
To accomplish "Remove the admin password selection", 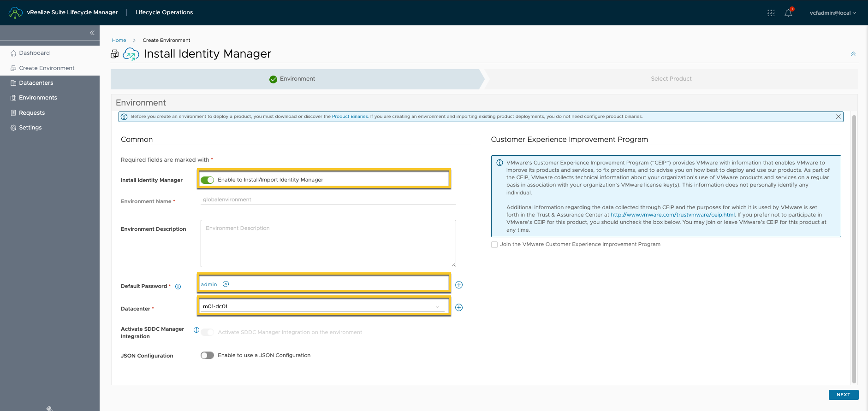I will 226,284.
